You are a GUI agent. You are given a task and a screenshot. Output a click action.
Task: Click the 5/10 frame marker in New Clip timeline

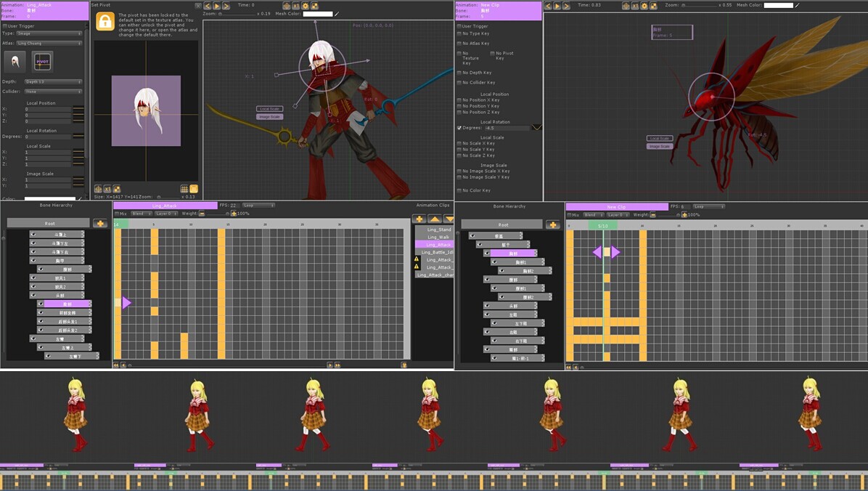click(603, 226)
